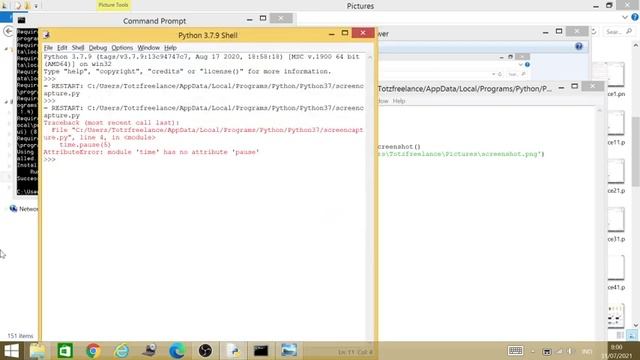This screenshot has height=360, width=640.
Task: Open Help menu in the screencapture.py editor
Action: [399, 101]
